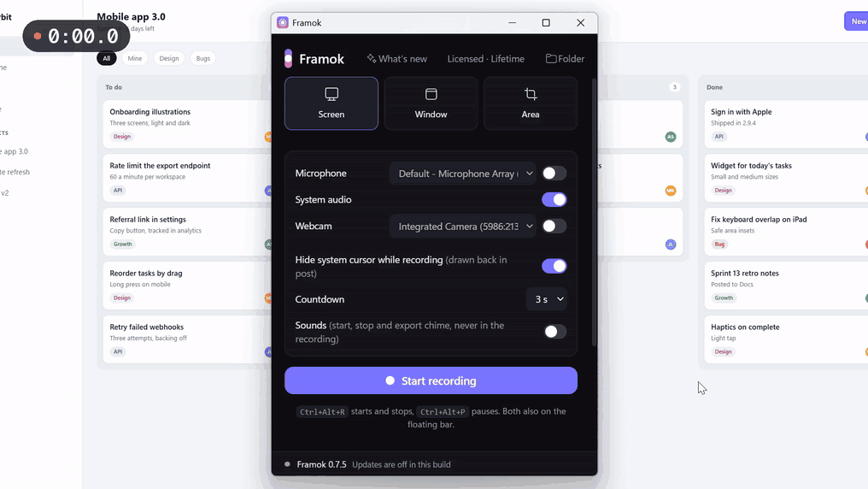Select the Mine filter in board

[x=134, y=58]
